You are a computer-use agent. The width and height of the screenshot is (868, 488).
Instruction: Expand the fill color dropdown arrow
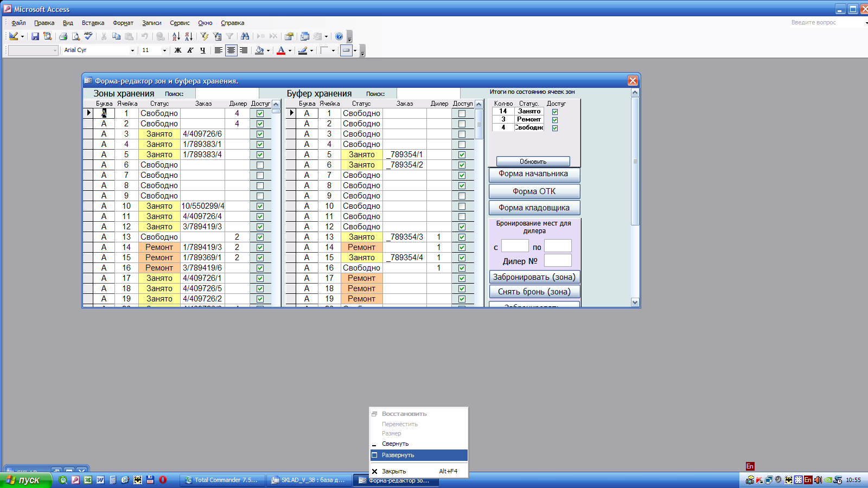tap(268, 50)
